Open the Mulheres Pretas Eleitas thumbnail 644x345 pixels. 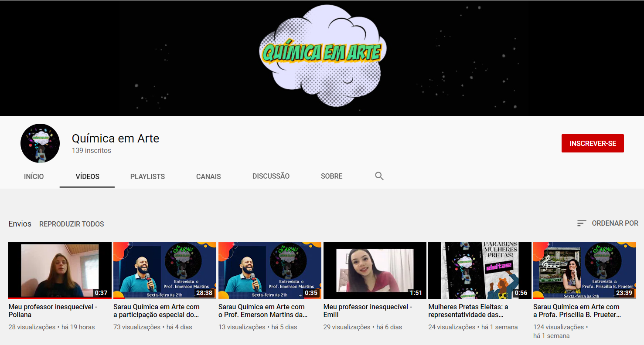[480, 271]
